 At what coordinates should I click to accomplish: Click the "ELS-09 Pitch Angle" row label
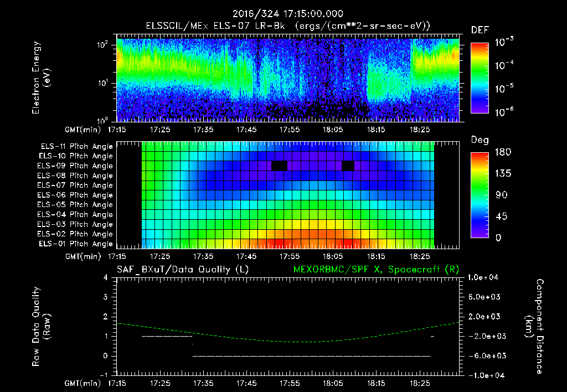(75, 166)
